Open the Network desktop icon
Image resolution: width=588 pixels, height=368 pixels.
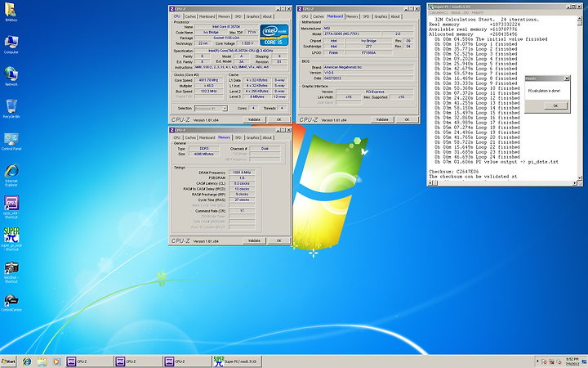(x=11, y=77)
